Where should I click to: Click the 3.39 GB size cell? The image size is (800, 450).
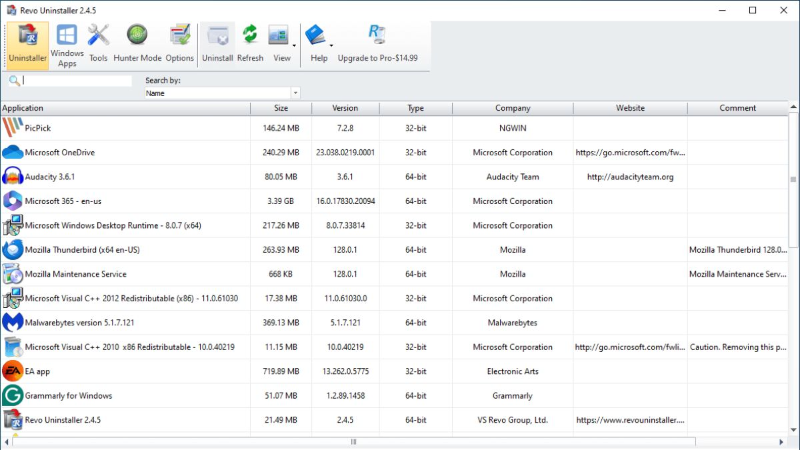(281, 202)
